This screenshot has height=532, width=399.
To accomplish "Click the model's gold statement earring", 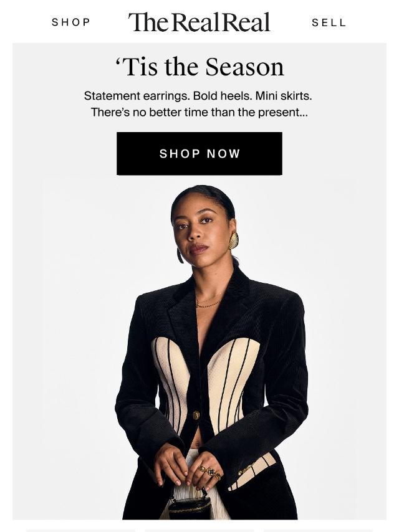I will pyautogui.click(x=234, y=240).
